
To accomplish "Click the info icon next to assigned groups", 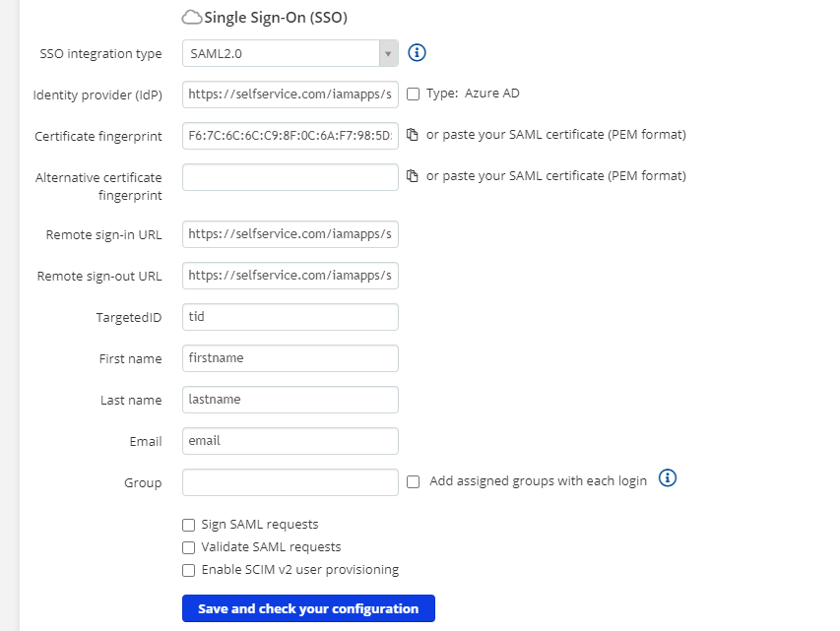I will click(x=668, y=478).
